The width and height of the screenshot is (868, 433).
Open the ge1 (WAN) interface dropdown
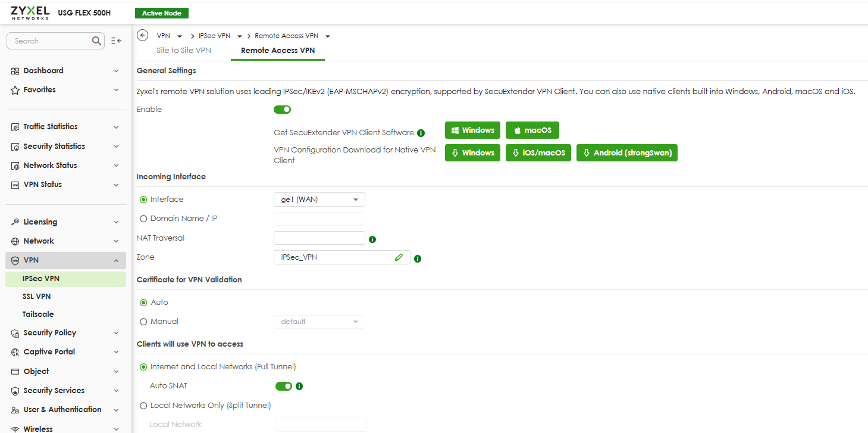[319, 200]
